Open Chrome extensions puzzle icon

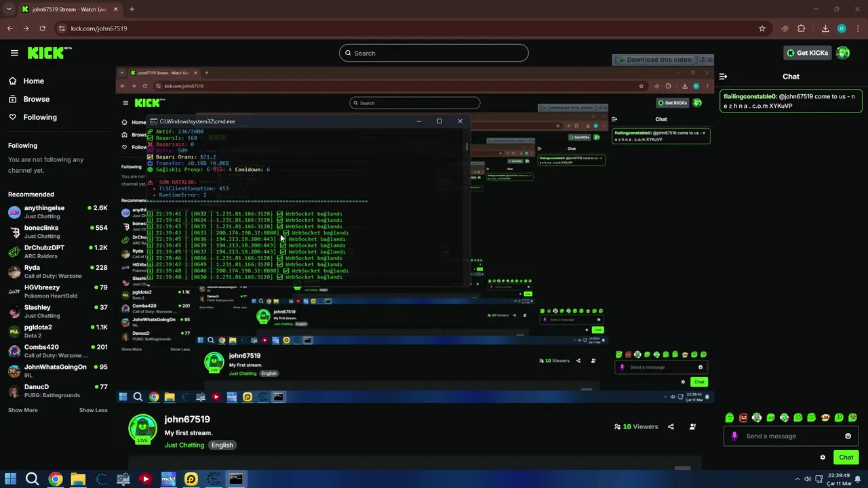click(x=802, y=28)
